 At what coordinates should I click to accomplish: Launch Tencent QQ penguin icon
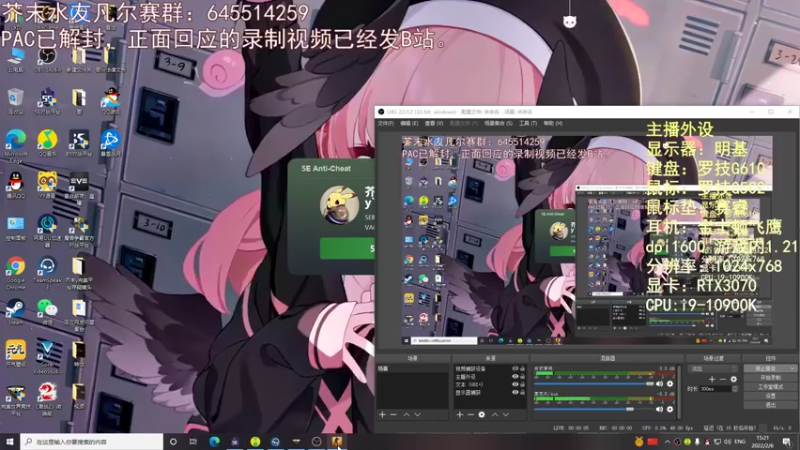[16, 185]
